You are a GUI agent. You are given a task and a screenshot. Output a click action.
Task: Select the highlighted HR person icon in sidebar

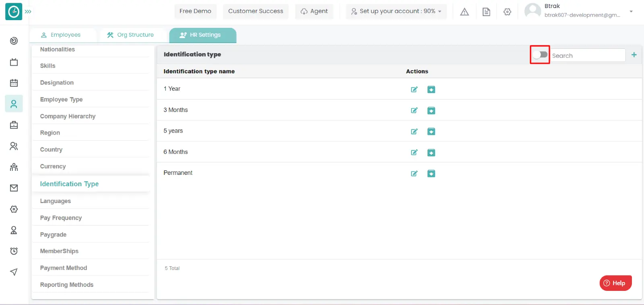[x=14, y=104]
